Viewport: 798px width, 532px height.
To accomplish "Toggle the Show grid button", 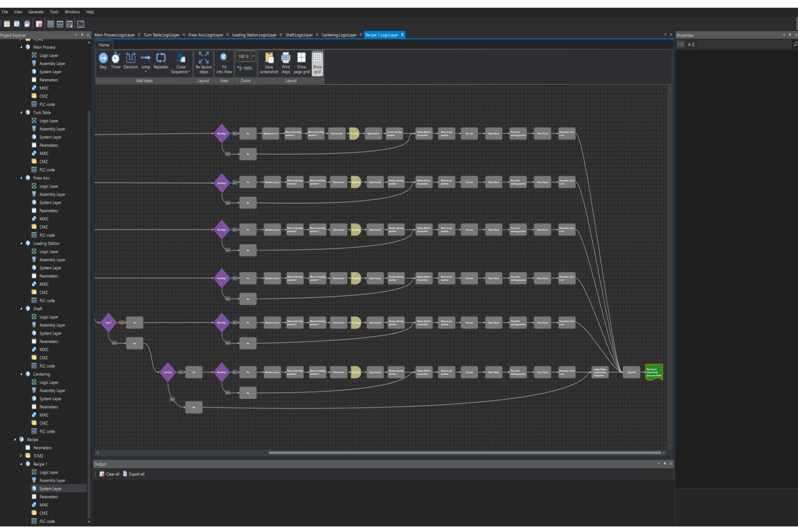I will pos(317,63).
